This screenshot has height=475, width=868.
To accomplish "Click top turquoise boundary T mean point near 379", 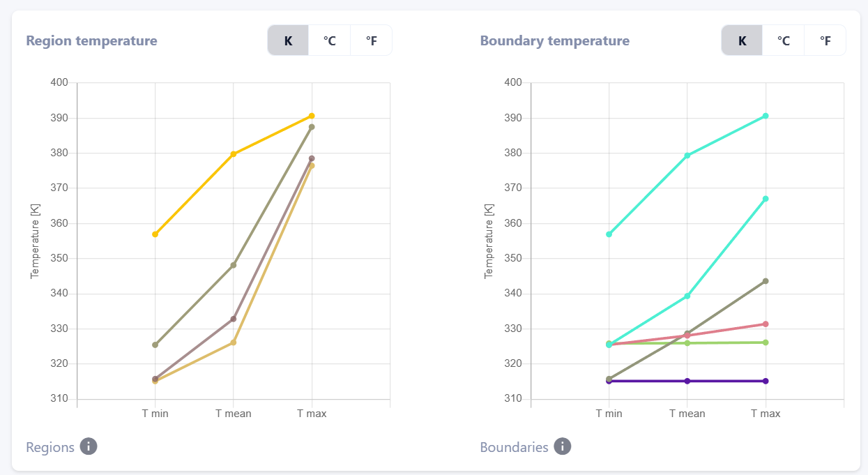I will 687,156.
